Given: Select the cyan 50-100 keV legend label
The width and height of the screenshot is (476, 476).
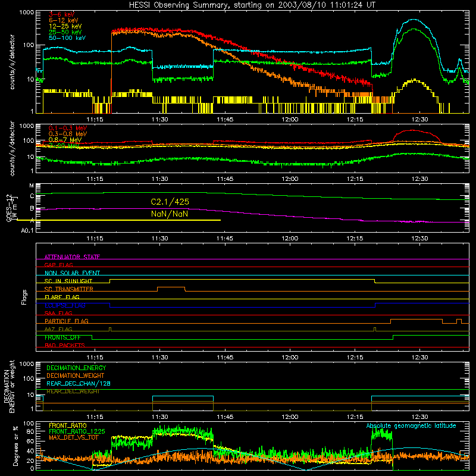Looking at the screenshot, I should point(67,38).
